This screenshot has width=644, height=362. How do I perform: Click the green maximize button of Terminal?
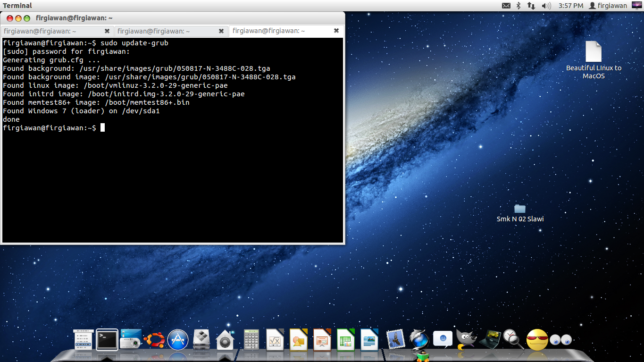point(27,18)
